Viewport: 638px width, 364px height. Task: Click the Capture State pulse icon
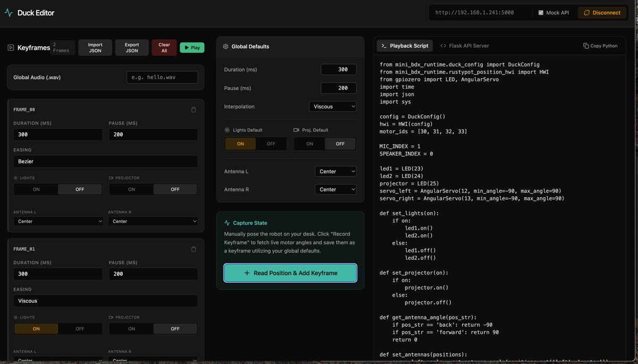228,223
